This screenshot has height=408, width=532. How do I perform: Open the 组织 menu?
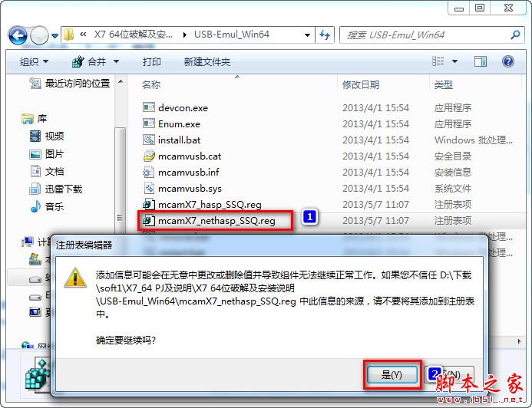click(34, 61)
